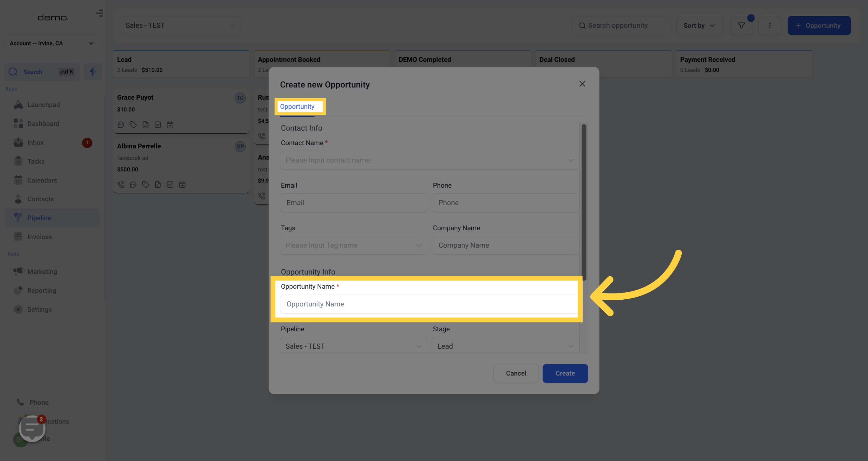Open Contacts in the sidebar
868x461 pixels.
tap(40, 199)
